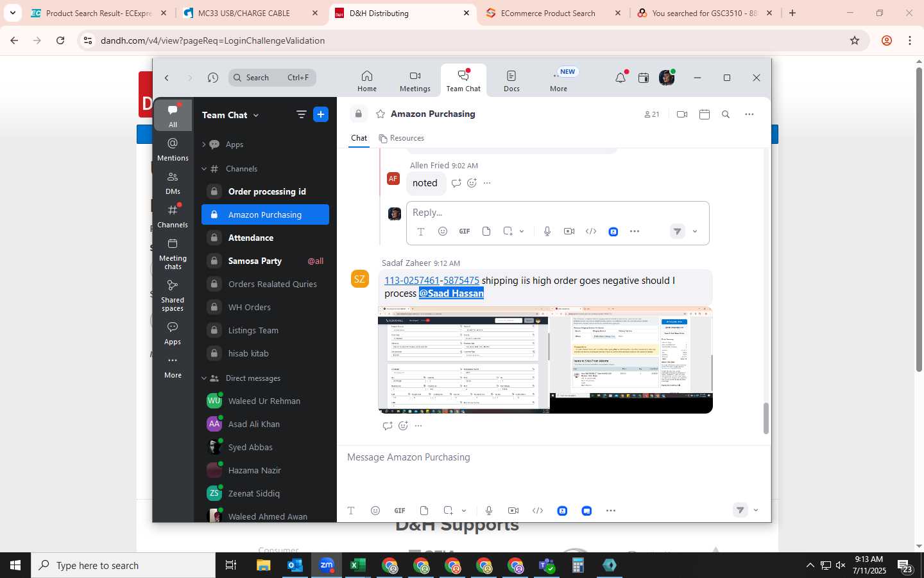Open the calendar icon beside the profile picture
The image size is (924, 578).
pyautogui.click(x=644, y=78)
